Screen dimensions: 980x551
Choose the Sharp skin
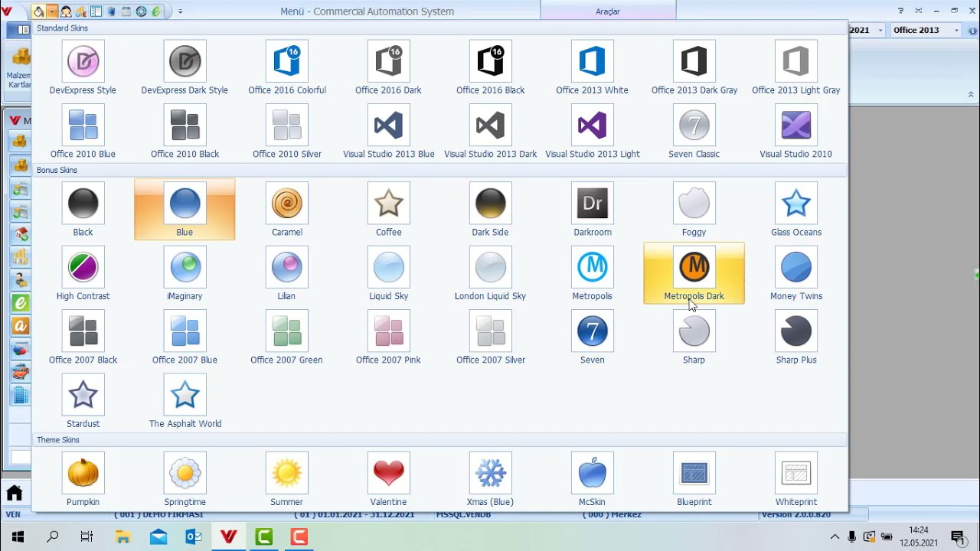coord(694,337)
